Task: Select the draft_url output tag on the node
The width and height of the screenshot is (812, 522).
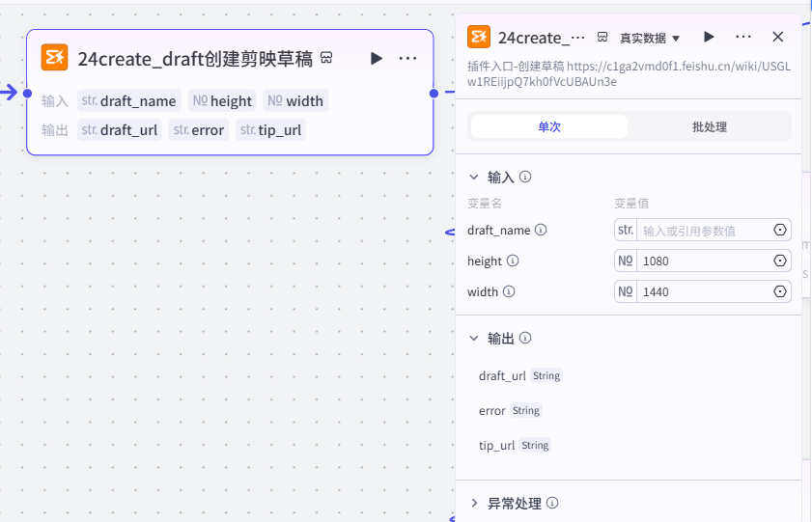Action: click(120, 129)
